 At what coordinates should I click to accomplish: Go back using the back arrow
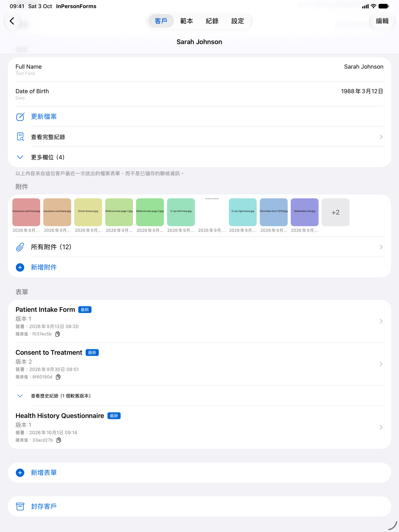point(12,21)
